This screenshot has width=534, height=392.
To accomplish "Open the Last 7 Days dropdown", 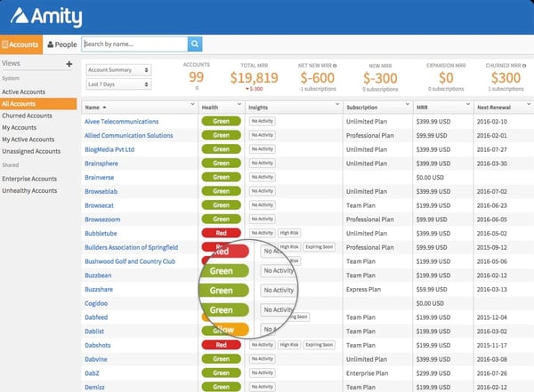I will [x=117, y=84].
